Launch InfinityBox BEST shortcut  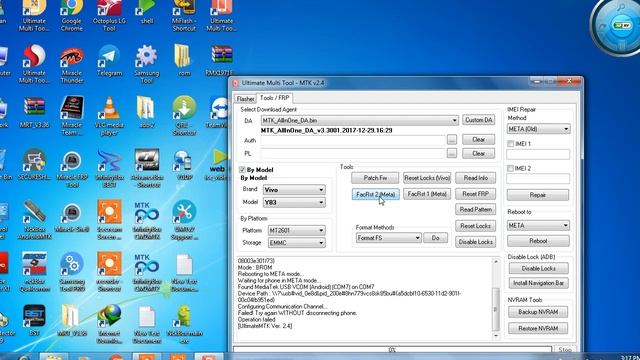click(x=109, y=169)
